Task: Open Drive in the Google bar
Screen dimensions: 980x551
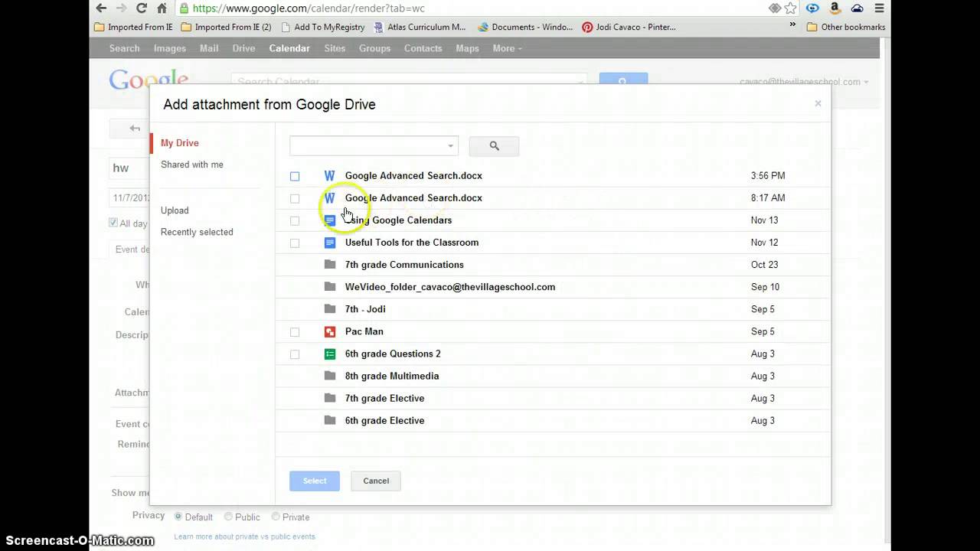Action: [243, 48]
